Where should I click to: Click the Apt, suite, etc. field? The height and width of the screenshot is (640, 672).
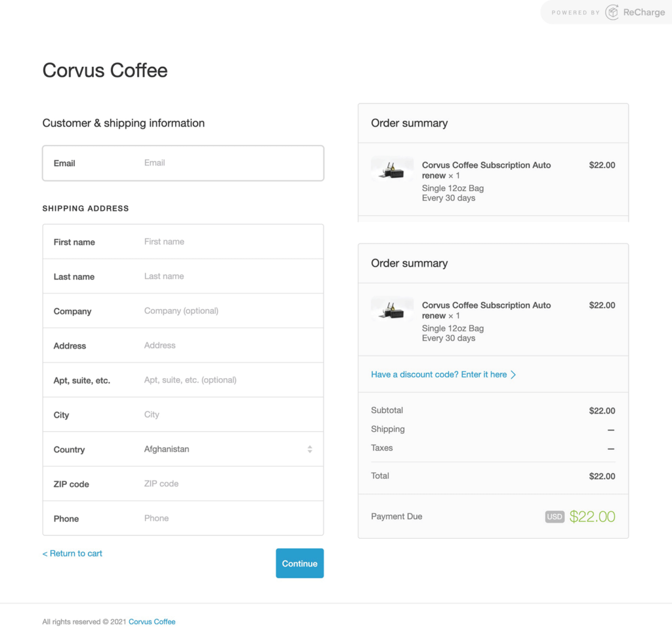pyautogui.click(x=230, y=380)
